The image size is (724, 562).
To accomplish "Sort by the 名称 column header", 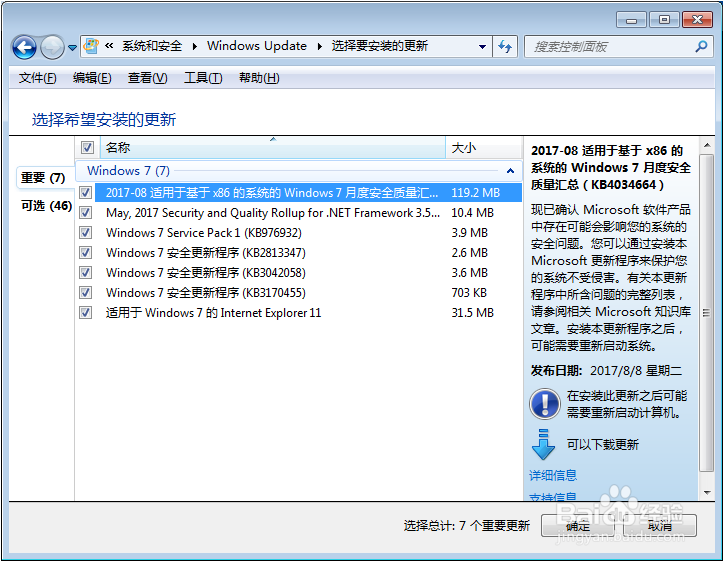I will [x=272, y=148].
